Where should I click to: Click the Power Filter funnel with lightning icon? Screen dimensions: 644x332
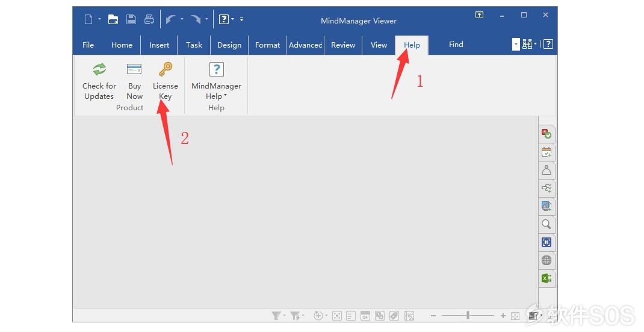tap(295, 316)
